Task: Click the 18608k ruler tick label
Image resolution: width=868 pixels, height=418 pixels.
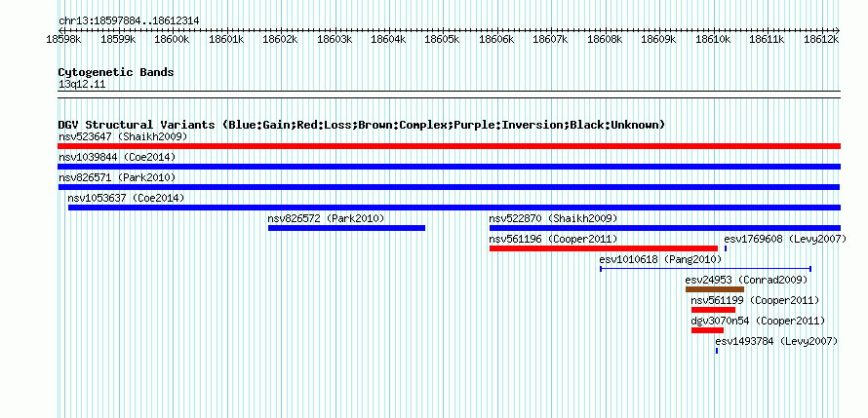Action: pos(605,39)
